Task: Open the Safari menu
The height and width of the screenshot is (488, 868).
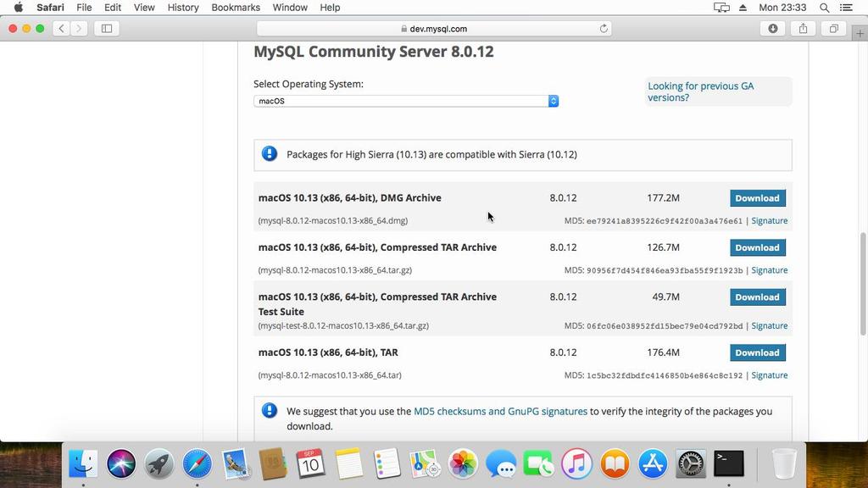Action: [50, 7]
